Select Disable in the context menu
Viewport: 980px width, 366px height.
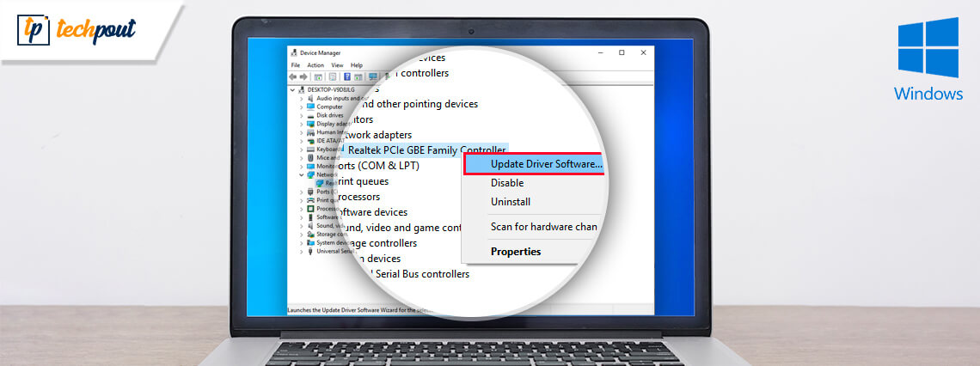tap(507, 183)
